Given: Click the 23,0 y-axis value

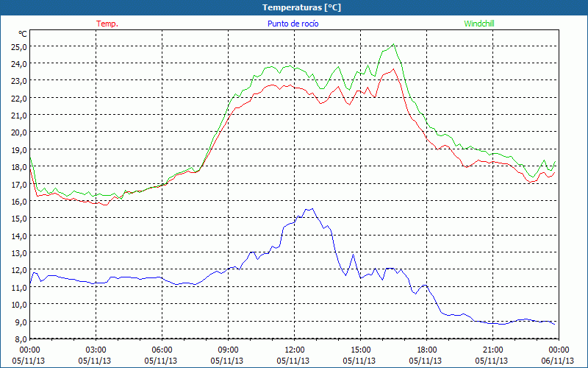Looking at the screenshot, I should (x=20, y=81).
